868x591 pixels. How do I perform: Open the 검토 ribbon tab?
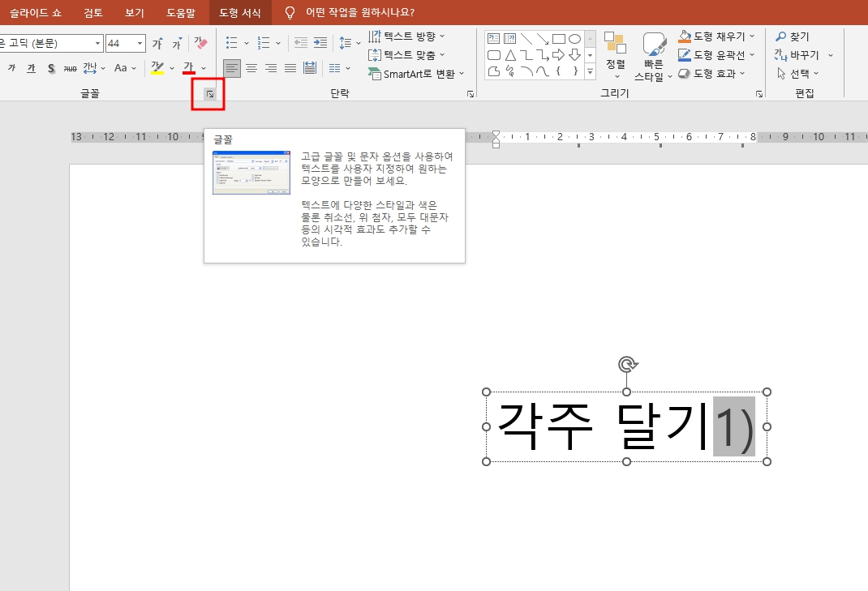click(x=92, y=12)
